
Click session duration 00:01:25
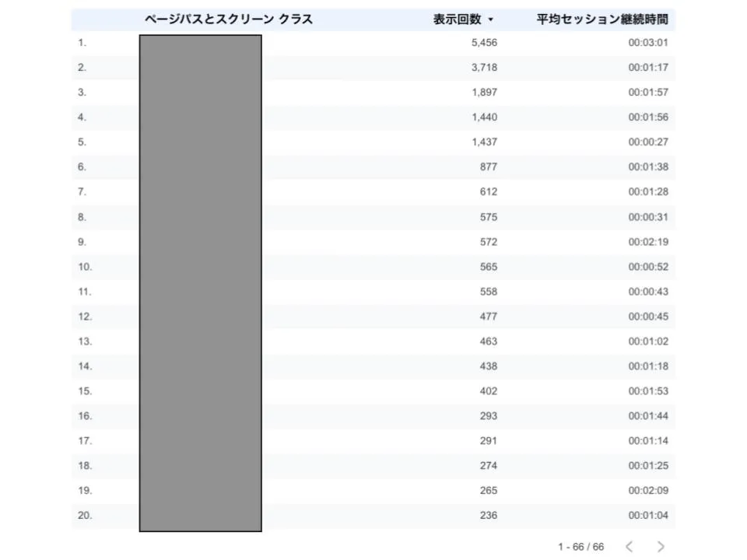(x=648, y=465)
